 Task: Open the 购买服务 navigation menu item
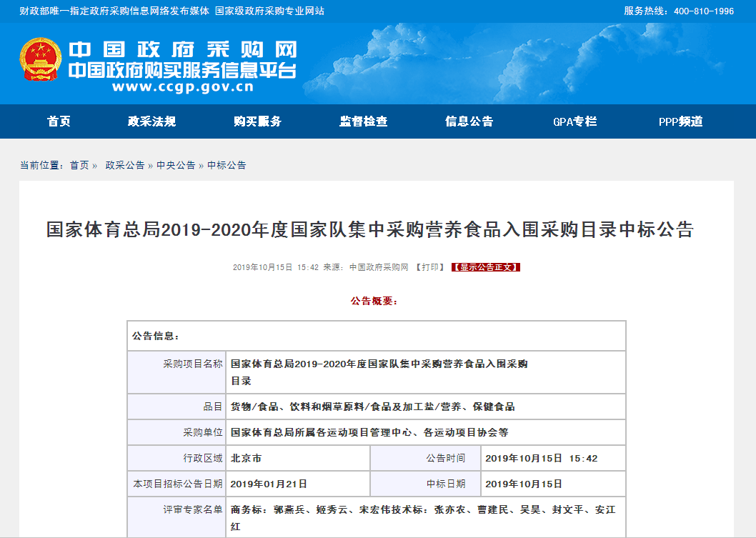coord(257,121)
